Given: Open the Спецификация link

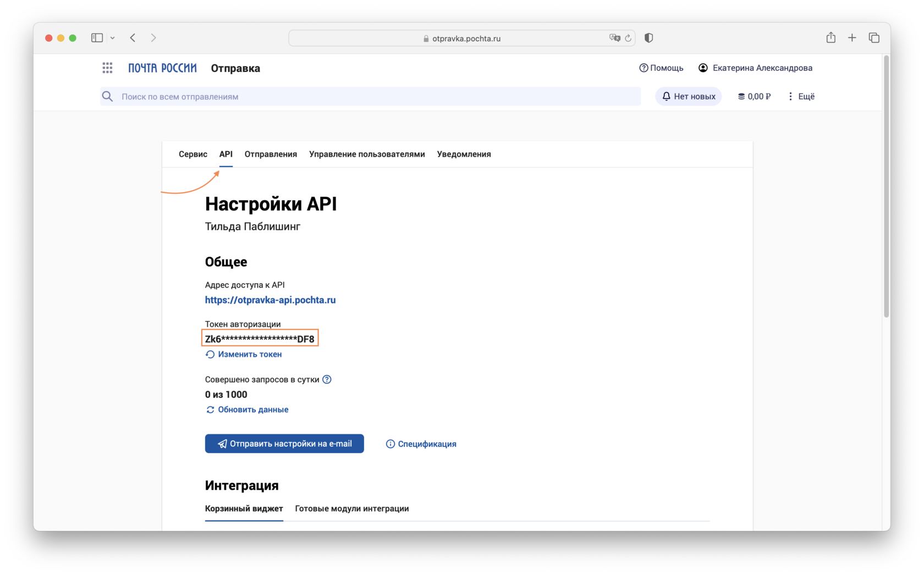Looking at the screenshot, I should [421, 444].
